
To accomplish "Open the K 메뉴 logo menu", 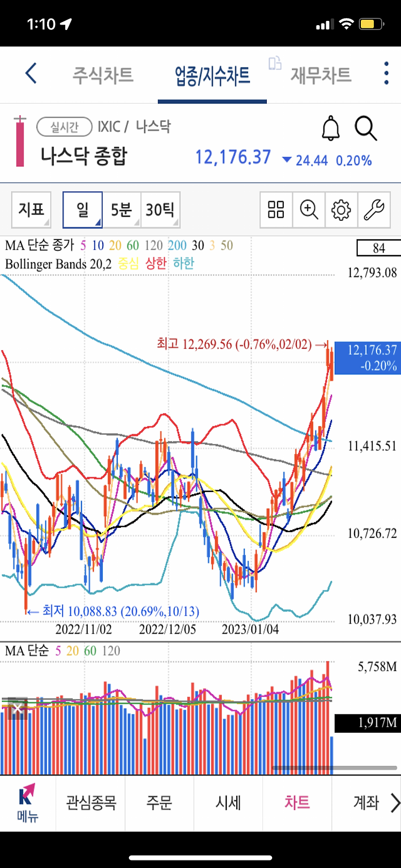I will pyautogui.click(x=27, y=803).
